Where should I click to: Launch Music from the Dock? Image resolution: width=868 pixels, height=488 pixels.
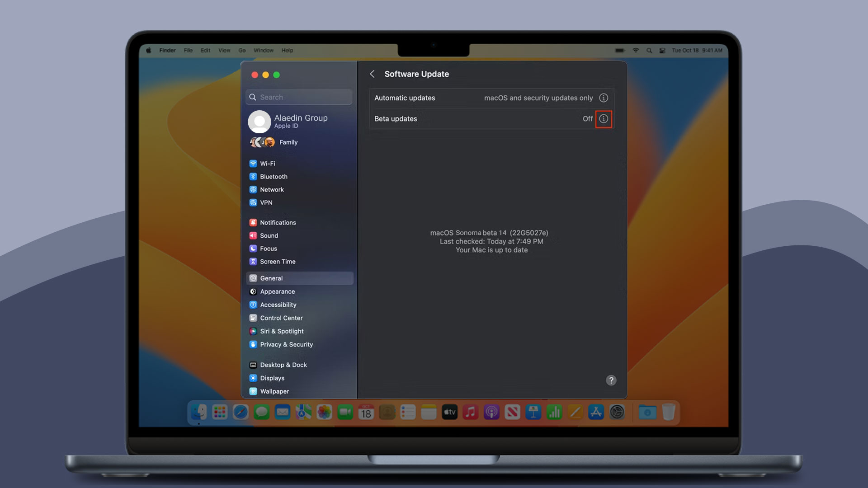tap(471, 412)
